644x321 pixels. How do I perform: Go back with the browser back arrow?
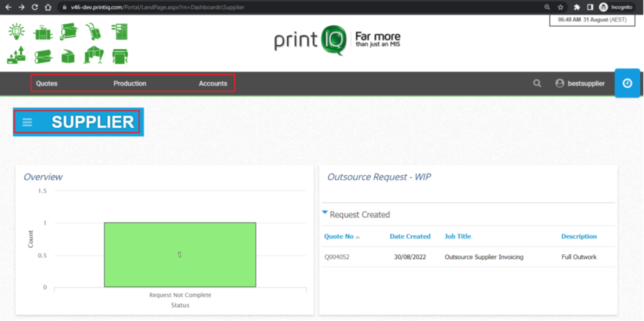click(x=8, y=7)
